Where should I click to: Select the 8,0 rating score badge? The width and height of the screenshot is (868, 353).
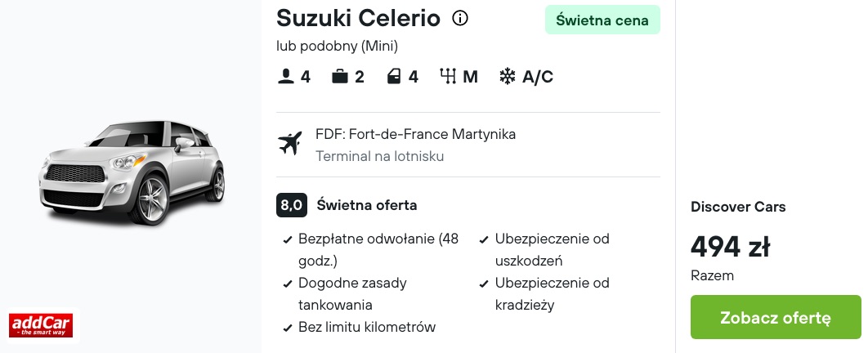click(292, 205)
